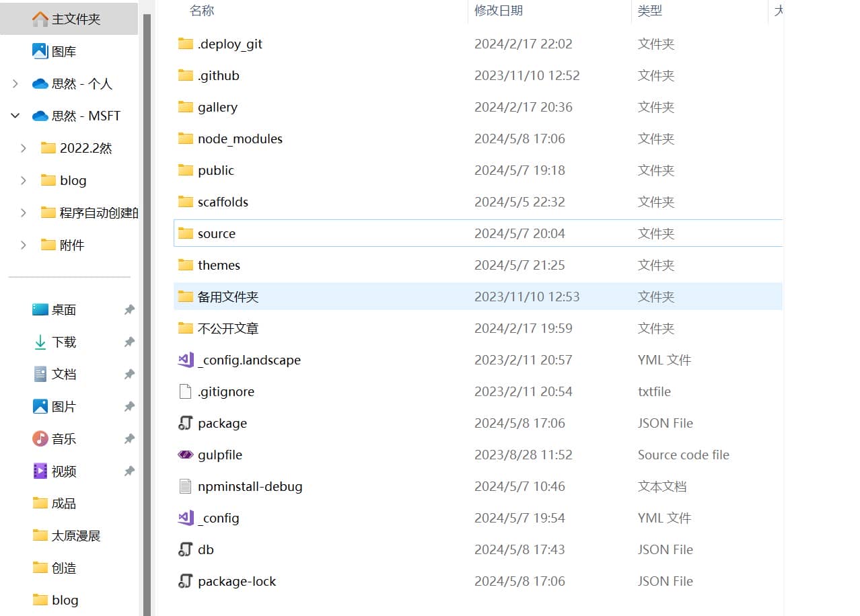Open the node_modules folder
The image size is (860, 616).
[240, 139]
